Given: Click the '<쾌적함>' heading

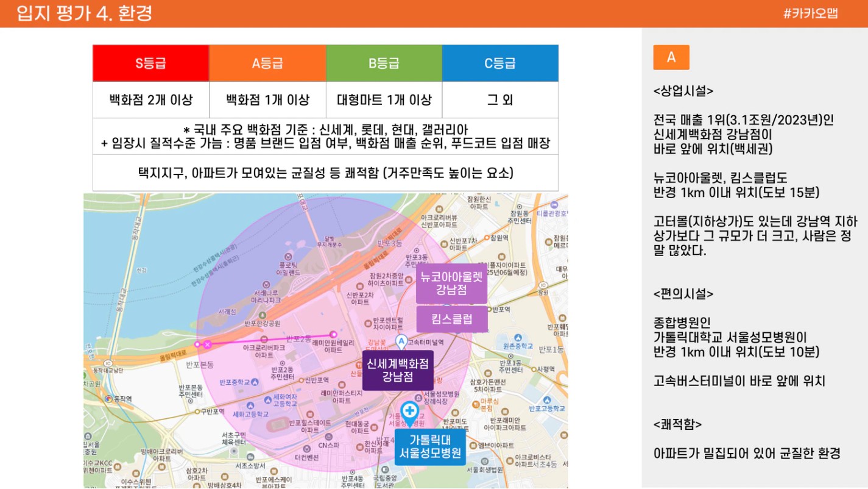Looking at the screenshot, I should [x=677, y=424].
